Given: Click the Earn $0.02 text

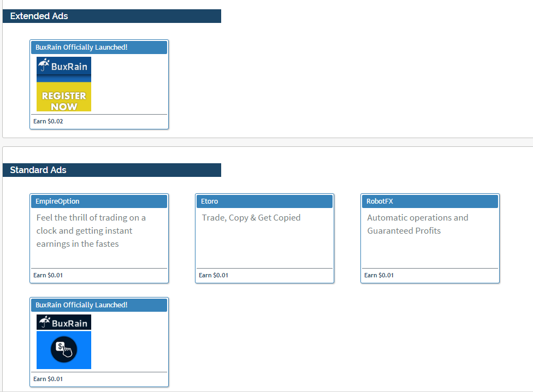Looking at the screenshot, I should coord(48,121).
